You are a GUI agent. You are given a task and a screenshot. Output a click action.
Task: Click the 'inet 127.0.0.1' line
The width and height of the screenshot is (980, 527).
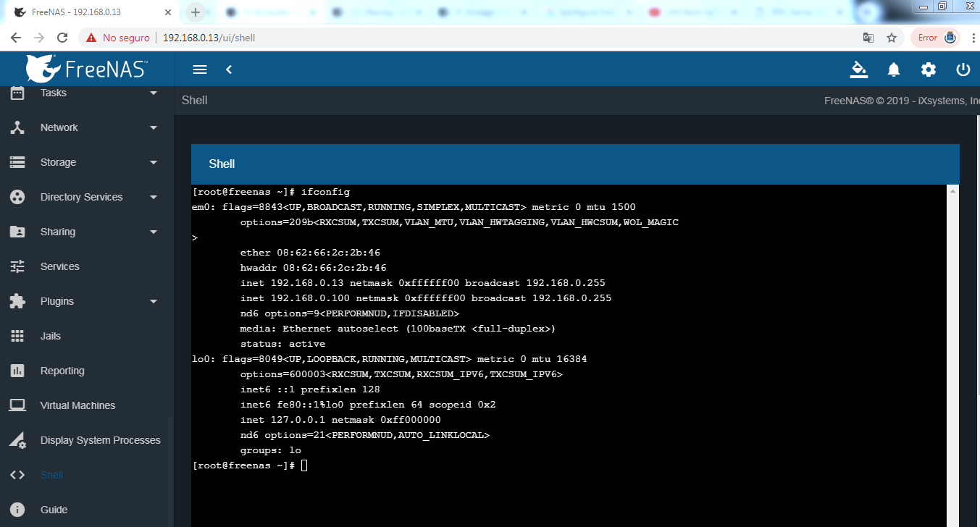point(340,420)
